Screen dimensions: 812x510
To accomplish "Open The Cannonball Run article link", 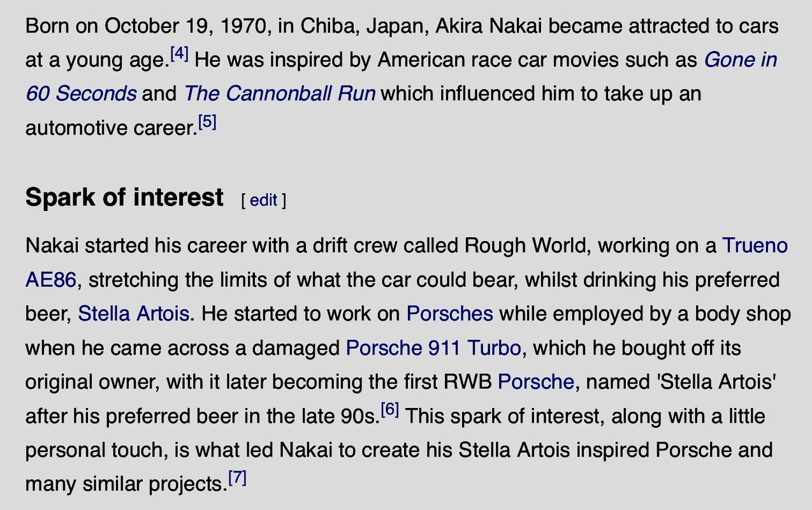I will 280,94.
